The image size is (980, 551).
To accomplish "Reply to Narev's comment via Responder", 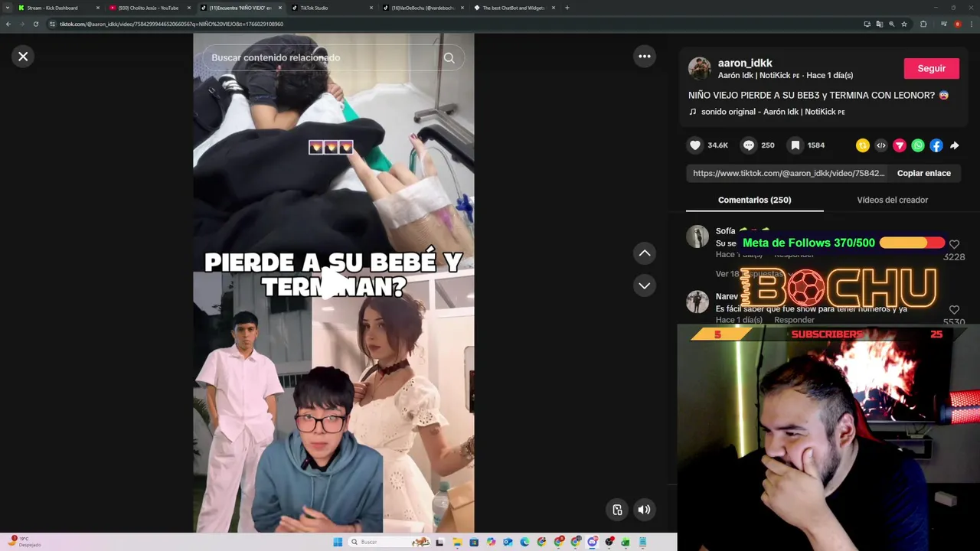I will pyautogui.click(x=794, y=320).
